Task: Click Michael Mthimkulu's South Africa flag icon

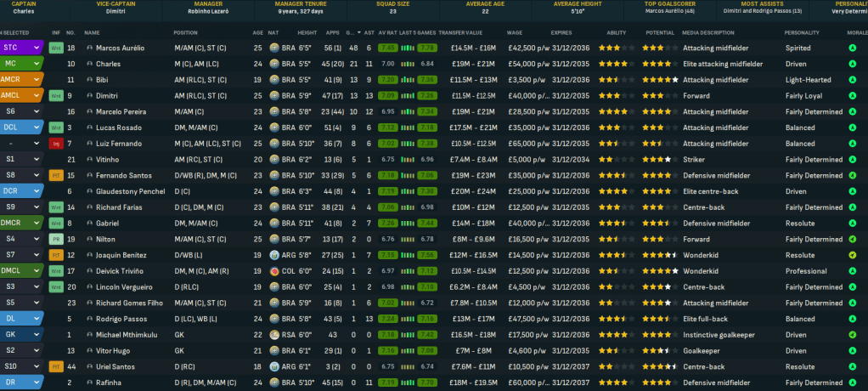Action: click(275, 334)
